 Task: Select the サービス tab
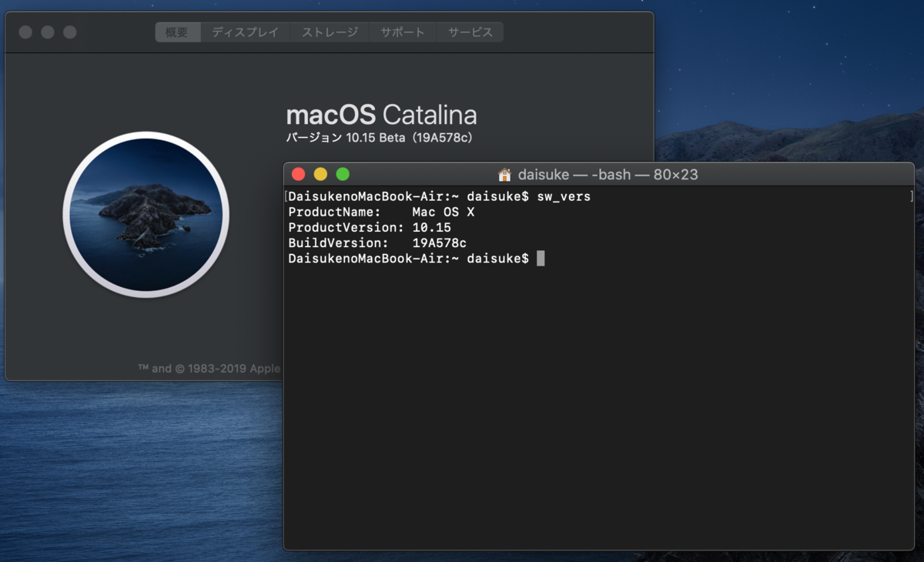click(x=470, y=32)
